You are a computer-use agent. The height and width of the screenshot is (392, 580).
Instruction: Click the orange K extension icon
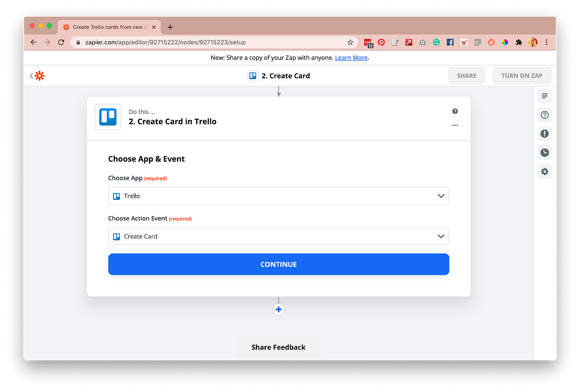491,42
